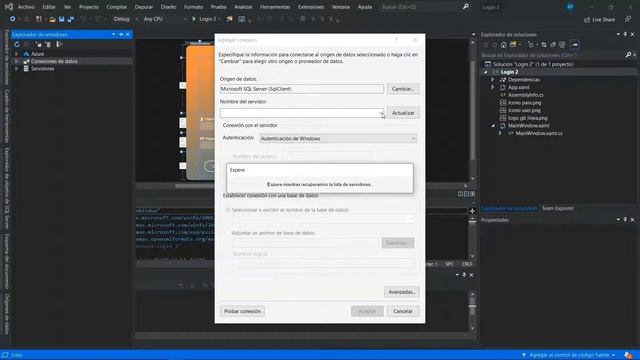The height and width of the screenshot is (360, 640).
Task: Click the Servidores server icon
Action: point(26,69)
